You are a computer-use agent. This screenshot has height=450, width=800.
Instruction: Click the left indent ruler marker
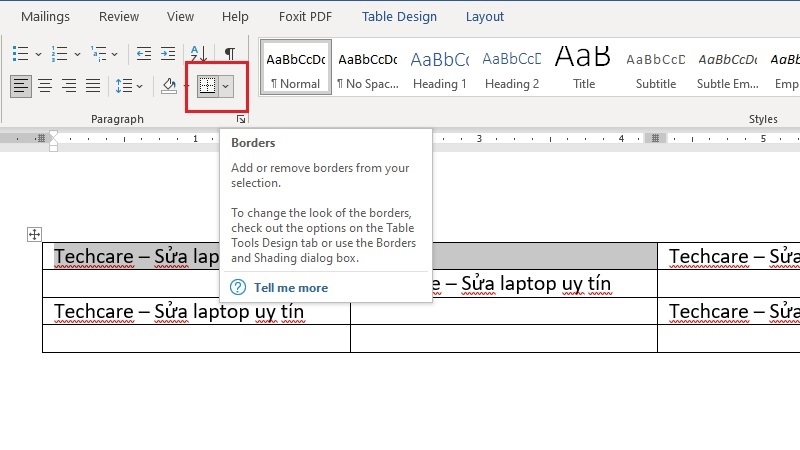pyautogui.click(x=54, y=147)
